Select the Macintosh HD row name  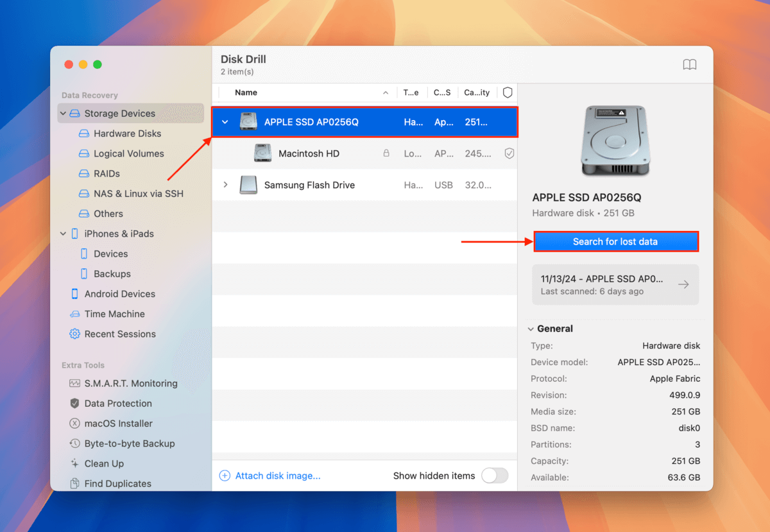(x=309, y=153)
